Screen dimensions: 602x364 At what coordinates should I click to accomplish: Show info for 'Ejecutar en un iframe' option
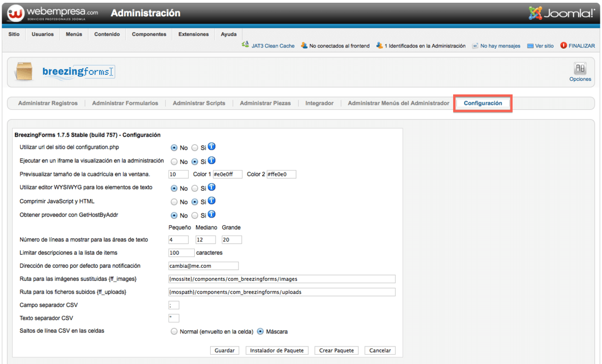click(x=212, y=160)
